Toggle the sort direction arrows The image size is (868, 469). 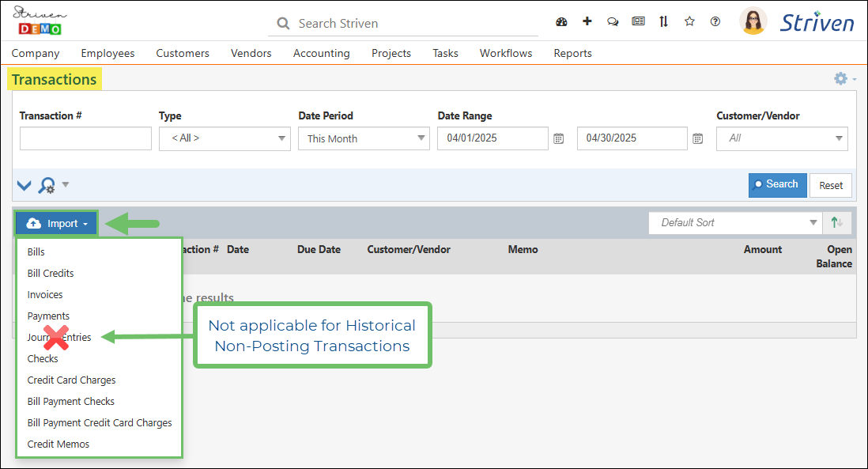pyautogui.click(x=837, y=222)
